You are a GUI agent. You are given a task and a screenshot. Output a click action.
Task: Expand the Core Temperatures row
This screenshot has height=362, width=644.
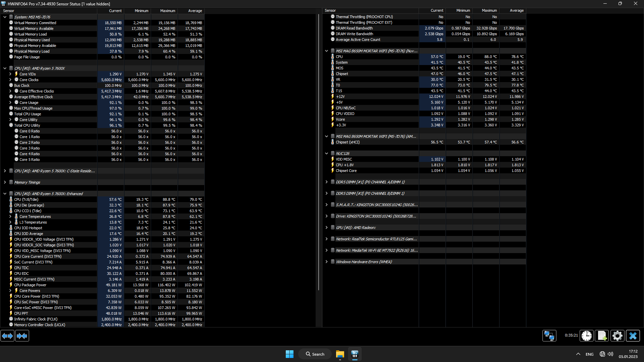coord(10,217)
